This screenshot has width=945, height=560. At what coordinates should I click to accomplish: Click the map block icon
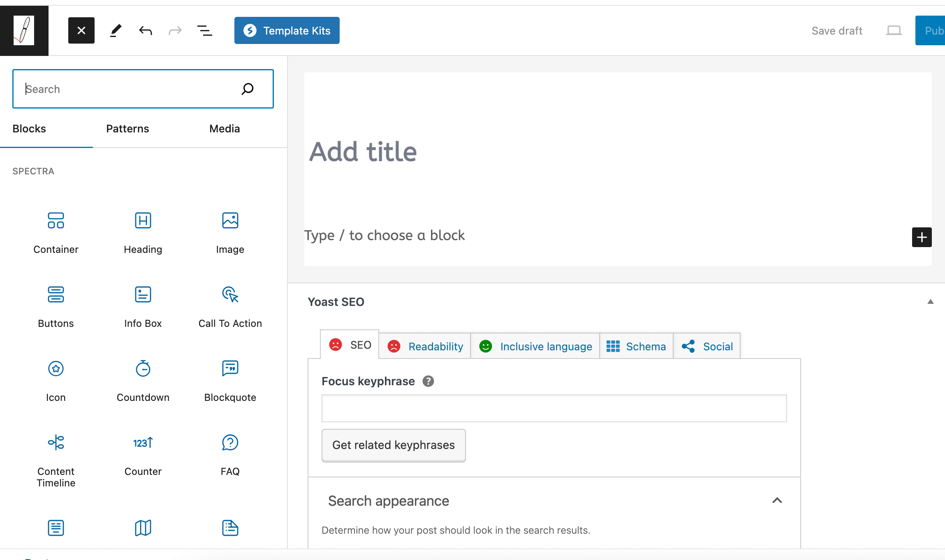tap(143, 528)
